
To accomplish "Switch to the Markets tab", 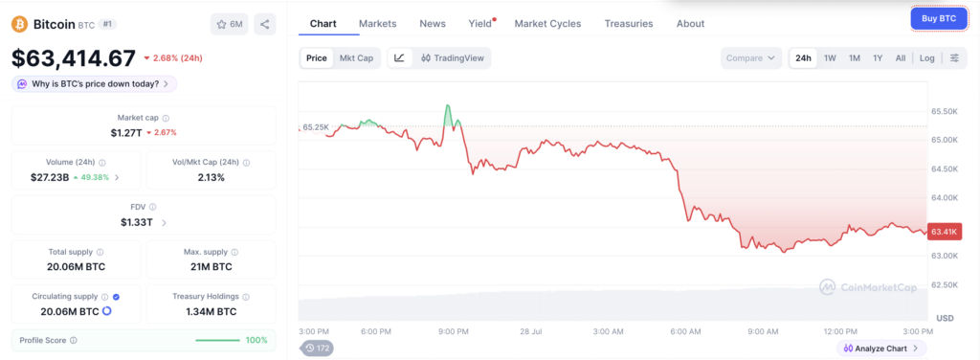I will [x=377, y=24].
